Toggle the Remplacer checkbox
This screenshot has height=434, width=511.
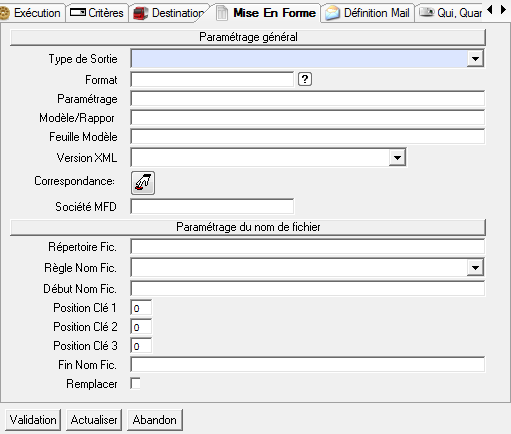[x=135, y=383]
